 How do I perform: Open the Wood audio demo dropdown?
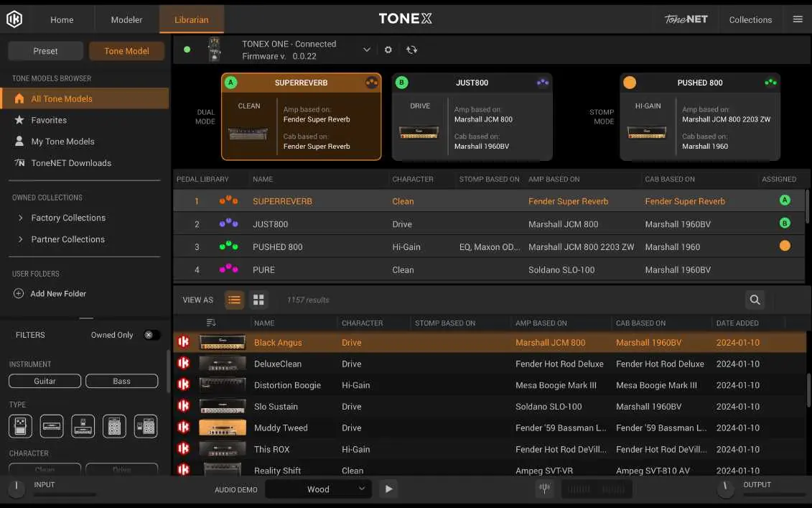[x=319, y=489]
